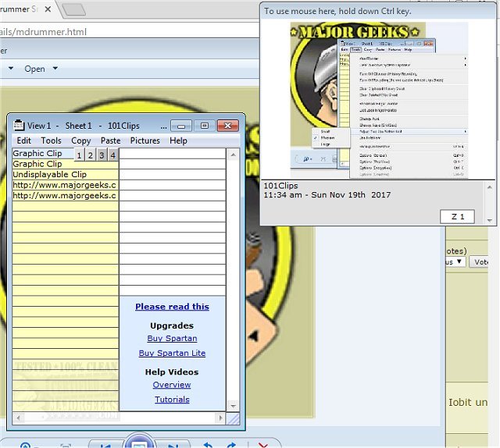Switch to sheet tab 4

[x=112, y=155]
